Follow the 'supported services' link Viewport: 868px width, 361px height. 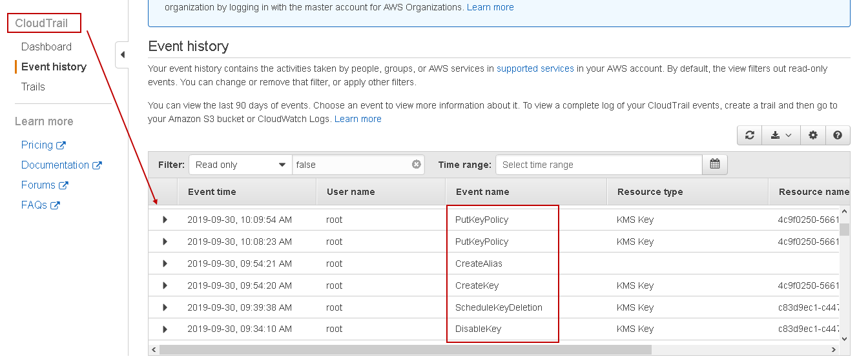535,68
